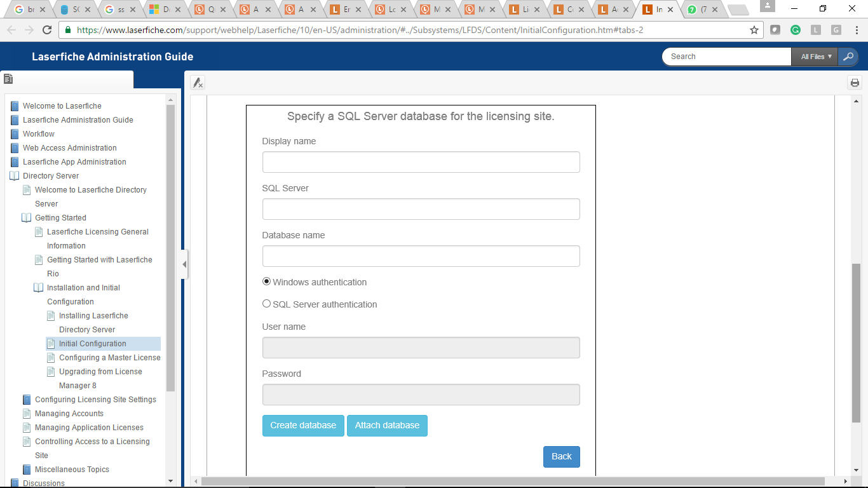Click the content horizontal scrollbar thumb
This screenshot has width=868, height=488.
click(513, 481)
